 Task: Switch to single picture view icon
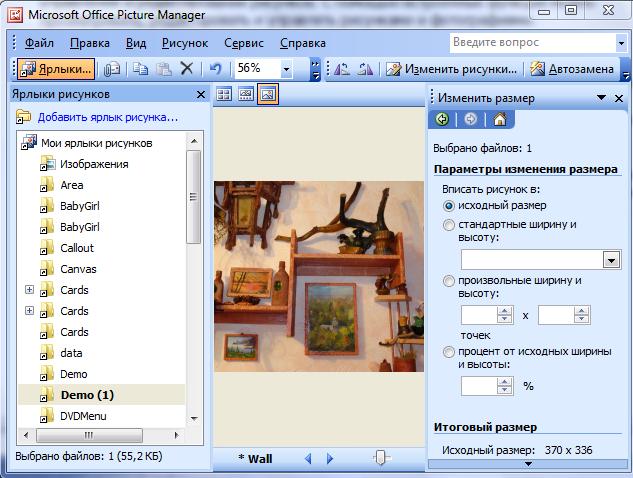click(x=268, y=94)
